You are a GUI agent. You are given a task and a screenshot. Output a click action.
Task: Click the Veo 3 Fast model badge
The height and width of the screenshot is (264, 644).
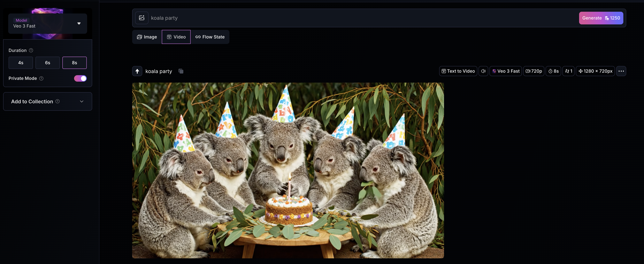pos(505,71)
